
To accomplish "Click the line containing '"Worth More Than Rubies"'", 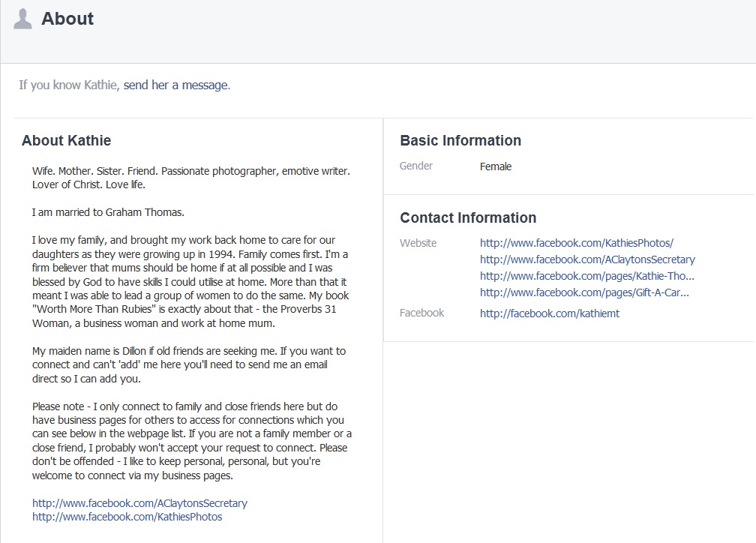I will pos(184,309).
